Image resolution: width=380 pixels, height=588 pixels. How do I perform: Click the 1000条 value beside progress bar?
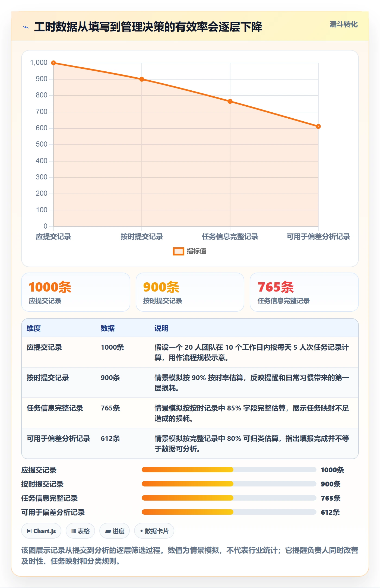tap(332, 470)
